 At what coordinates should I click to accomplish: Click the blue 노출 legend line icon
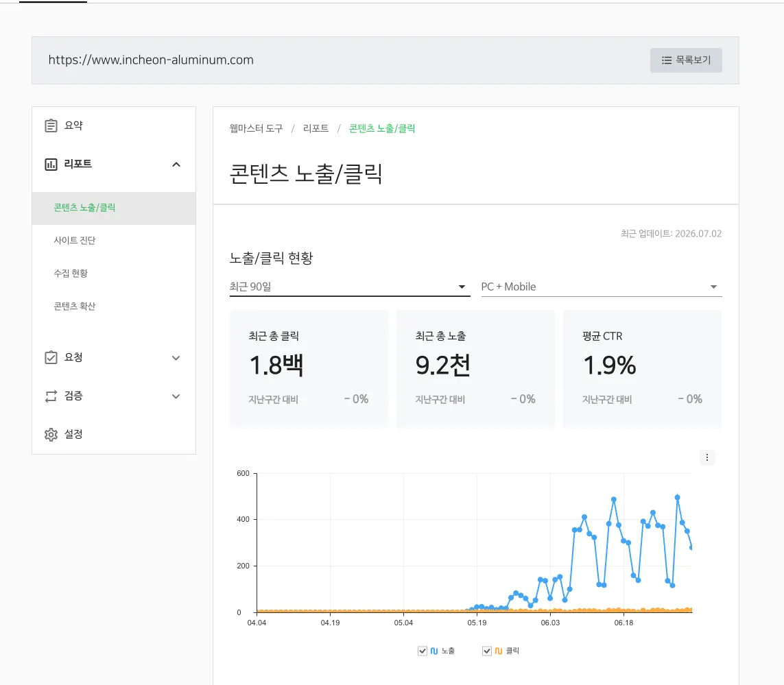tap(434, 651)
